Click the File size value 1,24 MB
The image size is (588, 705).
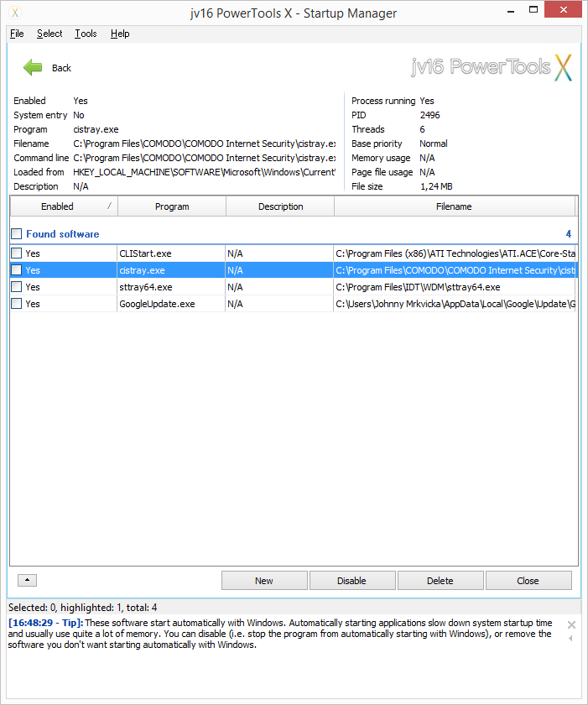coord(436,186)
